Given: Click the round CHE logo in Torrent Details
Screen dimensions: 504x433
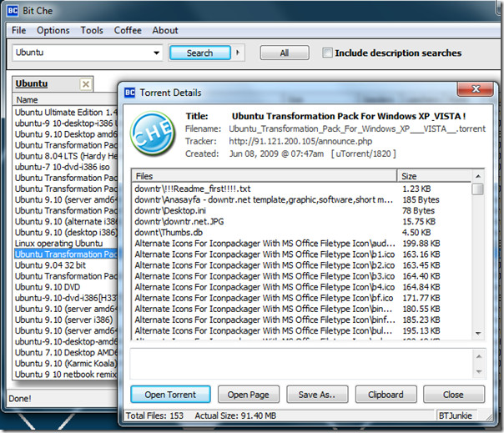Looking at the screenshot, I should click(x=153, y=133).
